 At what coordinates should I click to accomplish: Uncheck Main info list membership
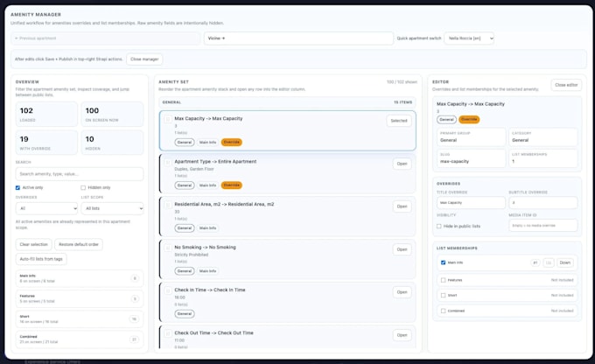pyautogui.click(x=443, y=262)
